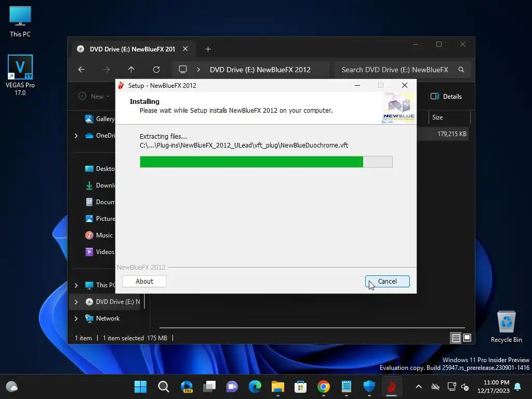
Task: Open Pictures in the navigation pane
Action: point(100,219)
